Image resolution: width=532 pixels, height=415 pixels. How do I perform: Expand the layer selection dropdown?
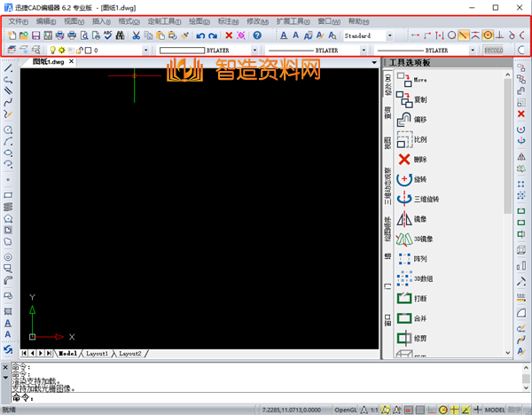point(148,51)
